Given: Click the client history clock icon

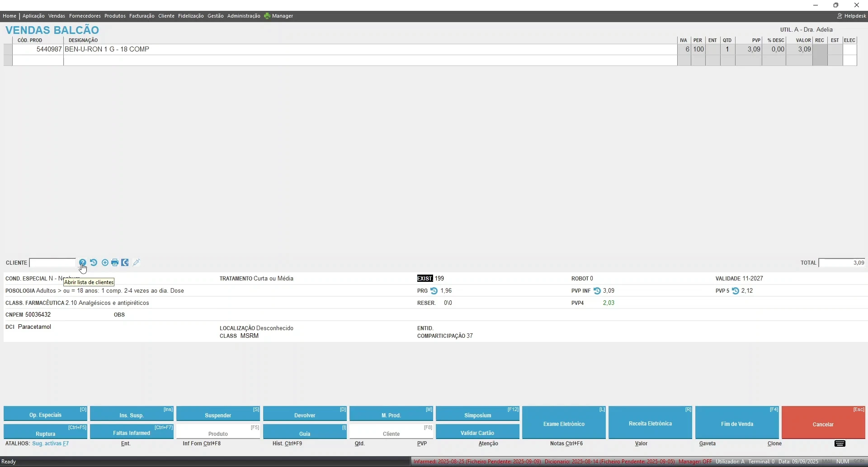Looking at the screenshot, I should (94, 262).
